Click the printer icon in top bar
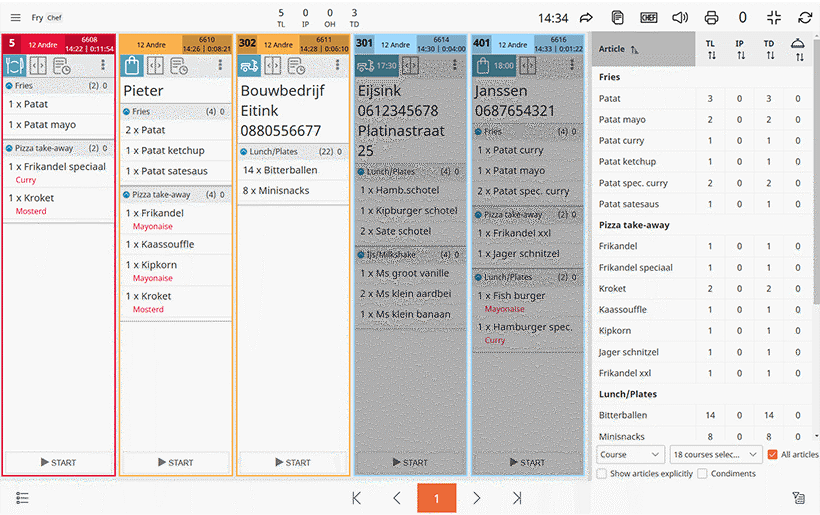 pyautogui.click(x=711, y=17)
